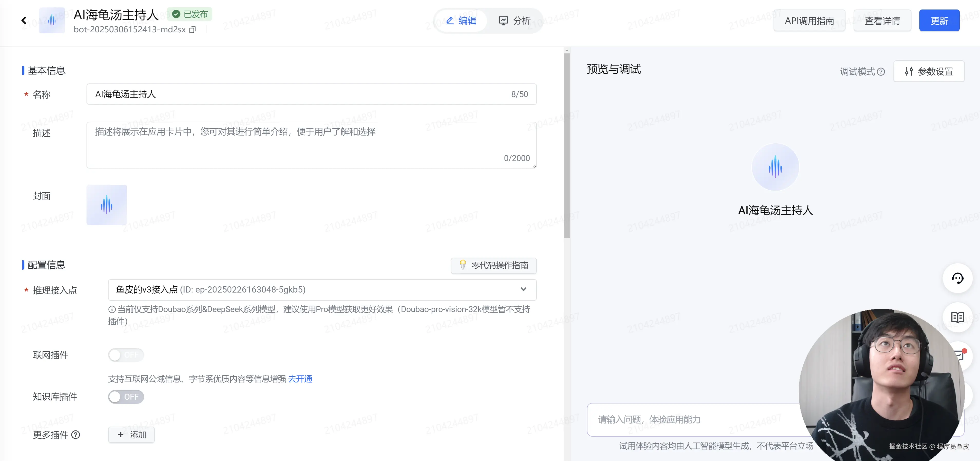Turn on the 知识库插件 switch
Viewport: 980px width, 461px height.
click(x=126, y=397)
